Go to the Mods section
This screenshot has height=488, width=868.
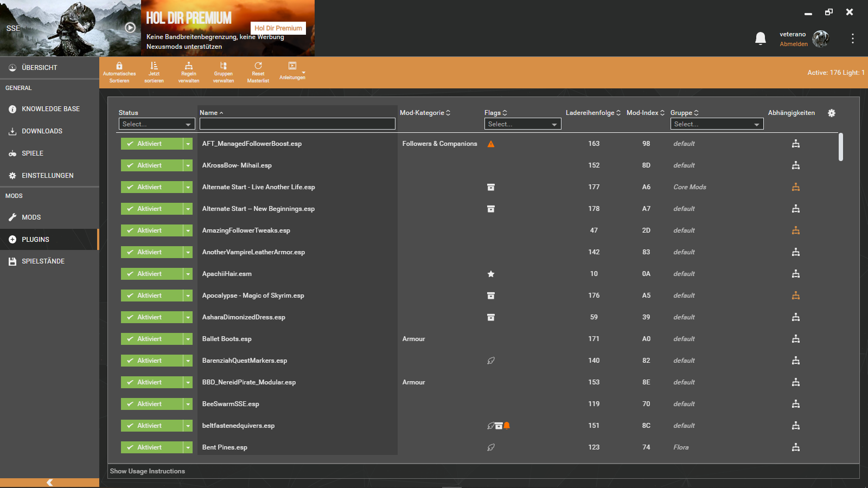(x=31, y=217)
